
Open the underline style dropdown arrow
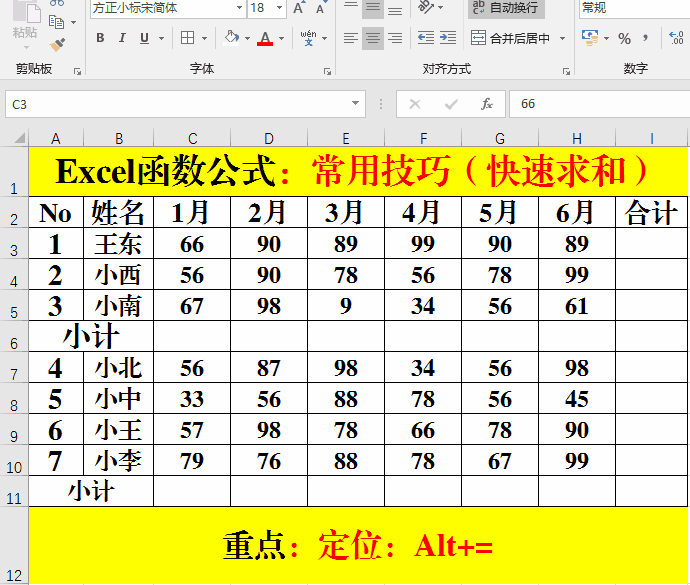tap(161, 38)
